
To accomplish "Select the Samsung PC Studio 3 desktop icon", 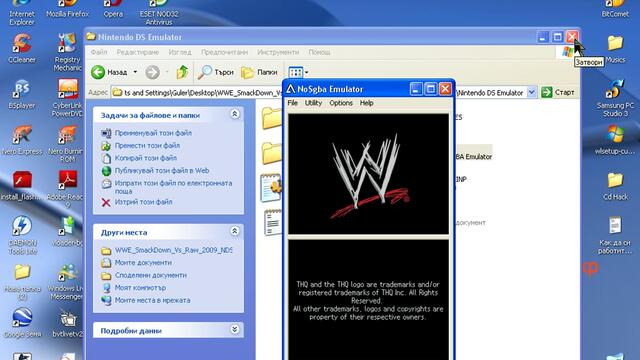I will coord(615,98).
